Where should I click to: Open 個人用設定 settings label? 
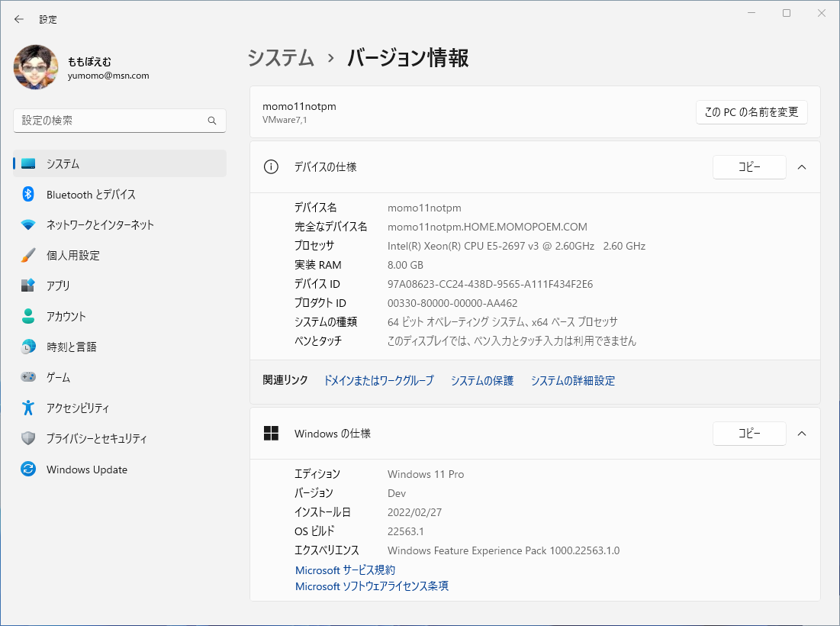coord(72,256)
